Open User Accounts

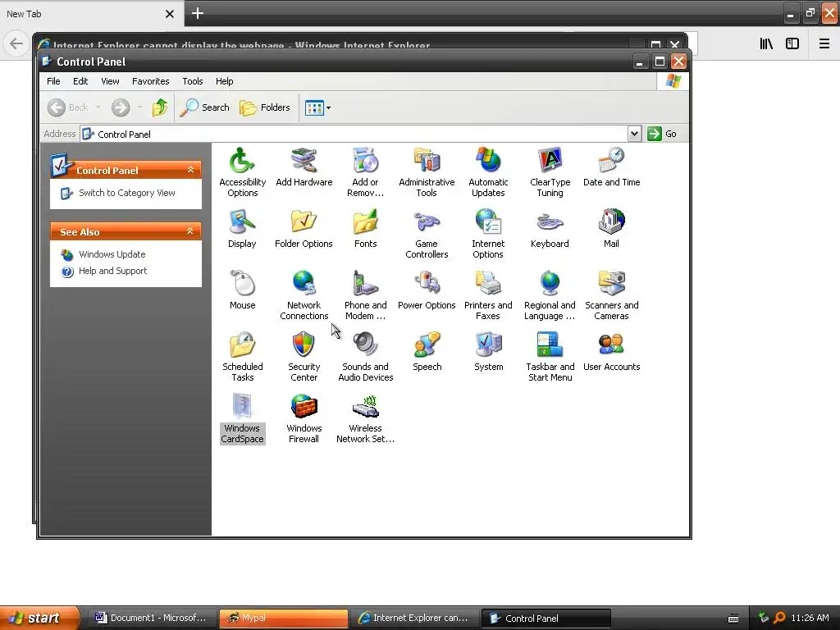(x=611, y=352)
